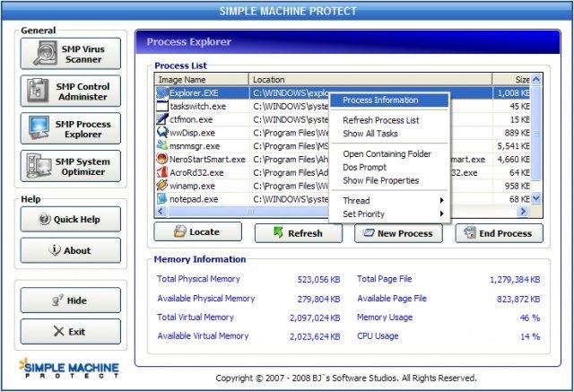
Task: Click the 523,056 KB physical memory value
Action: tap(318, 280)
